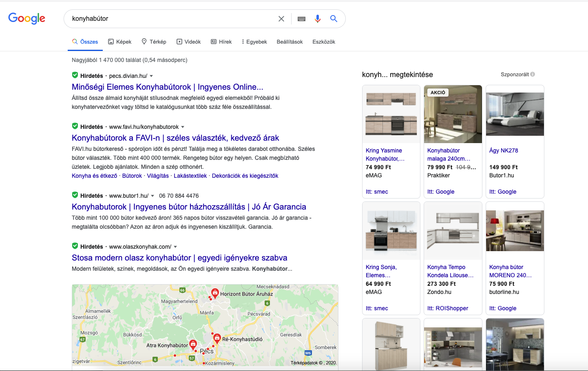Open Minőségi Elemes Konyhabútorok ad link
The width and height of the screenshot is (588, 371).
(167, 87)
